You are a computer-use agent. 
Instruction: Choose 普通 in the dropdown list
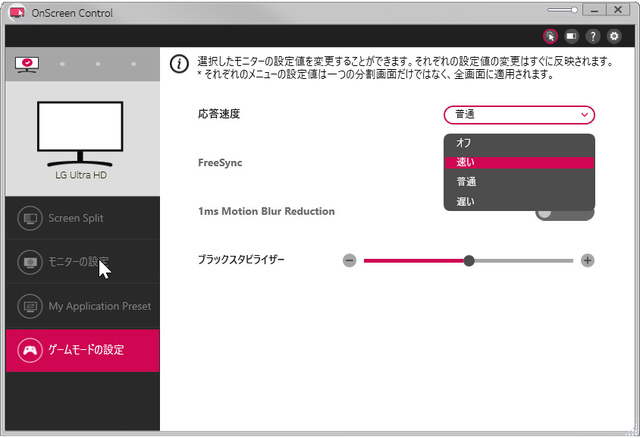(x=519, y=181)
